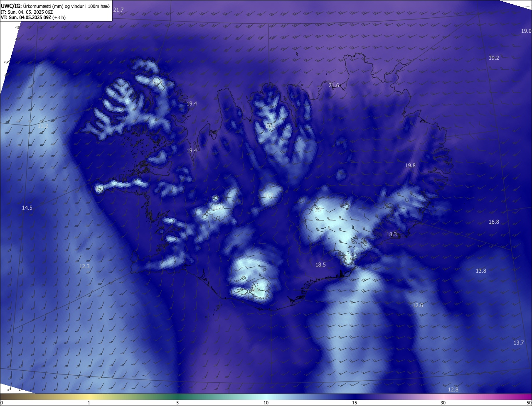
Task: Click the color scale tick labeled 1
Action: point(89,403)
